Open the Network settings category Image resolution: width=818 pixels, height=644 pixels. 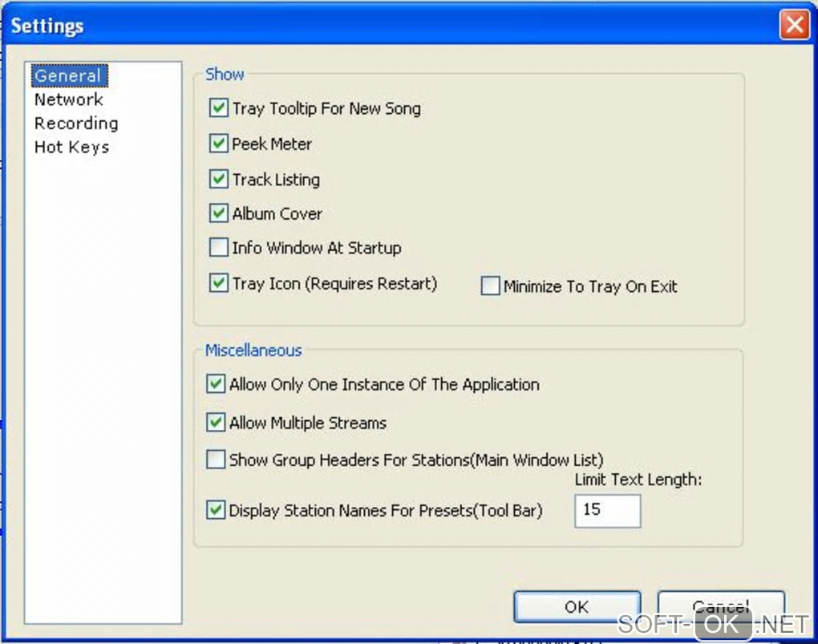(68, 99)
